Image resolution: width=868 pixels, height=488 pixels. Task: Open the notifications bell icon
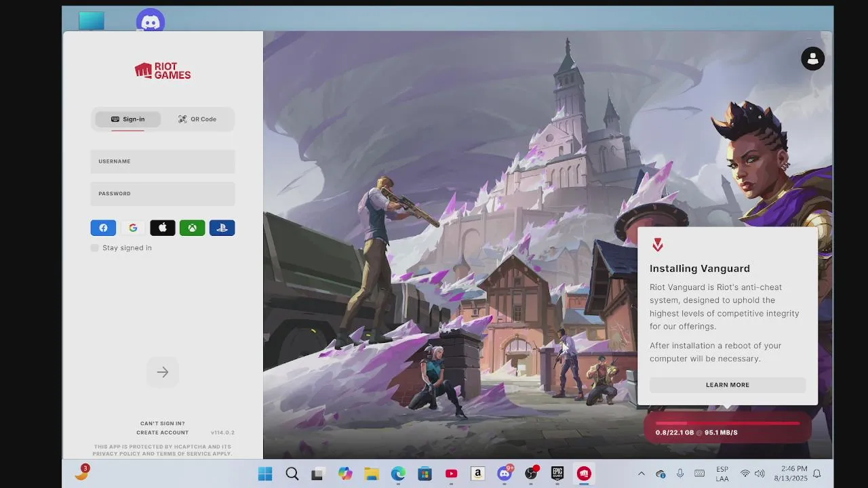817,474
